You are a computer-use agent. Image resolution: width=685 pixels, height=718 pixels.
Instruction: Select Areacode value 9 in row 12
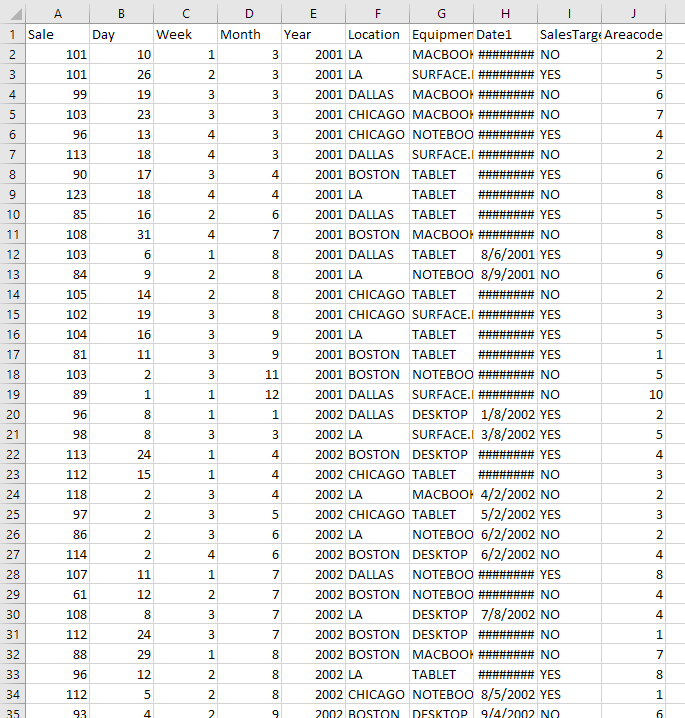(633, 255)
